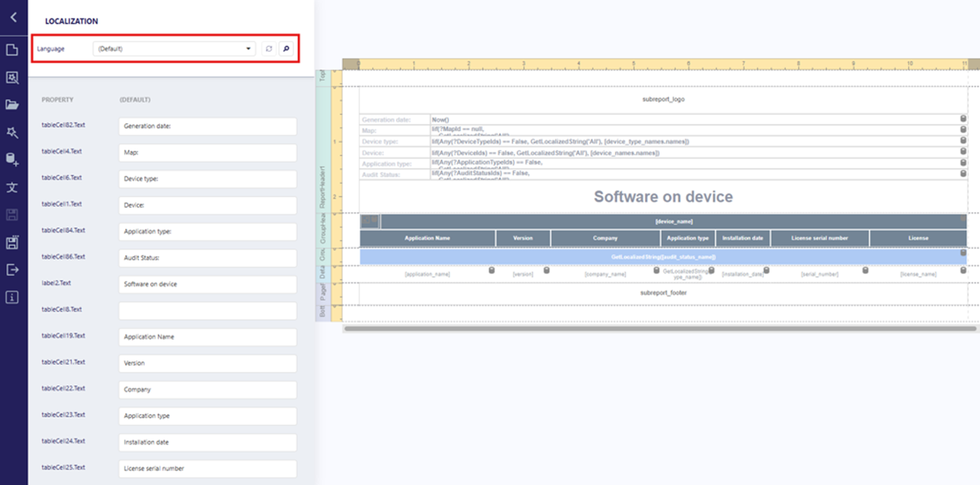Click the Save As disk icon

coord(12,242)
